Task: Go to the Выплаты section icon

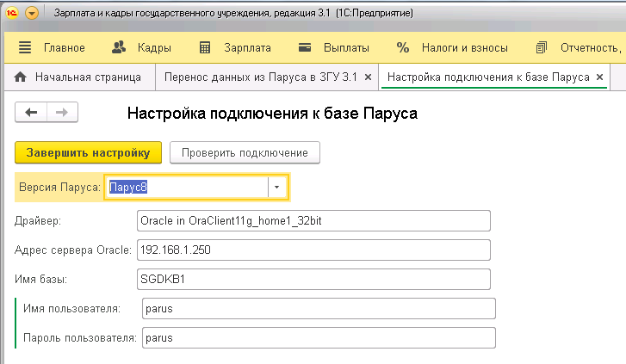Action: tap(305, 47)
